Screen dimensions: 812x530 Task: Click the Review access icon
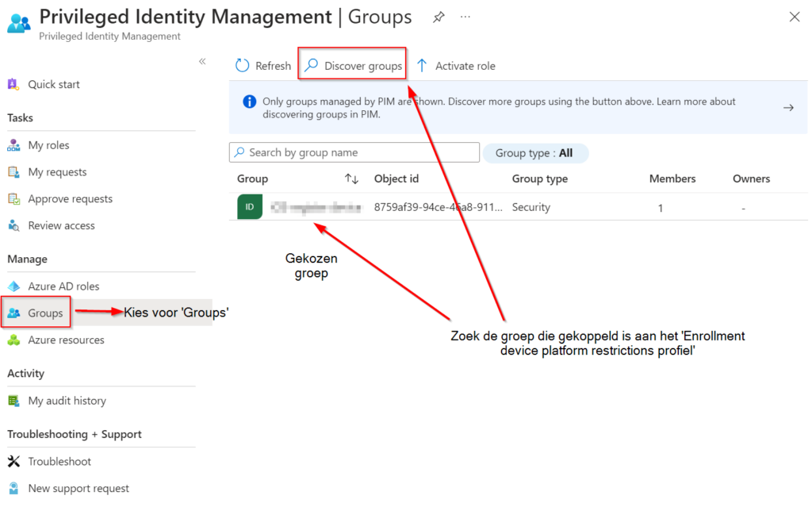[x=13, y=226]
